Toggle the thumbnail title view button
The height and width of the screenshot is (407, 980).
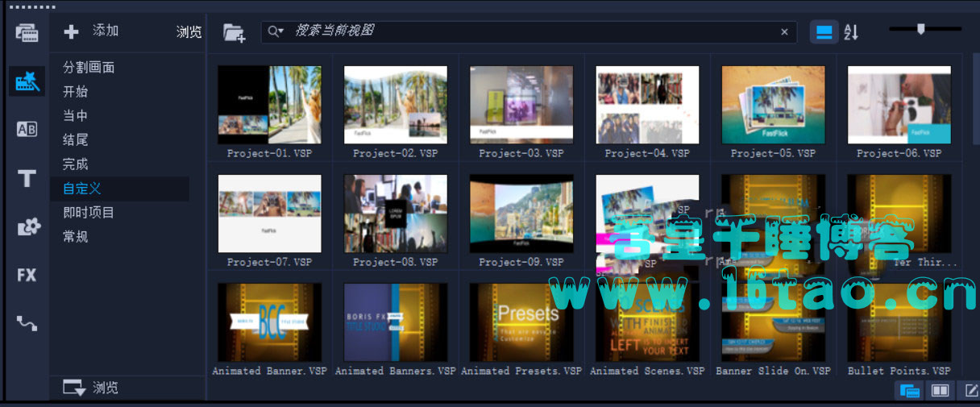(824, 32)
